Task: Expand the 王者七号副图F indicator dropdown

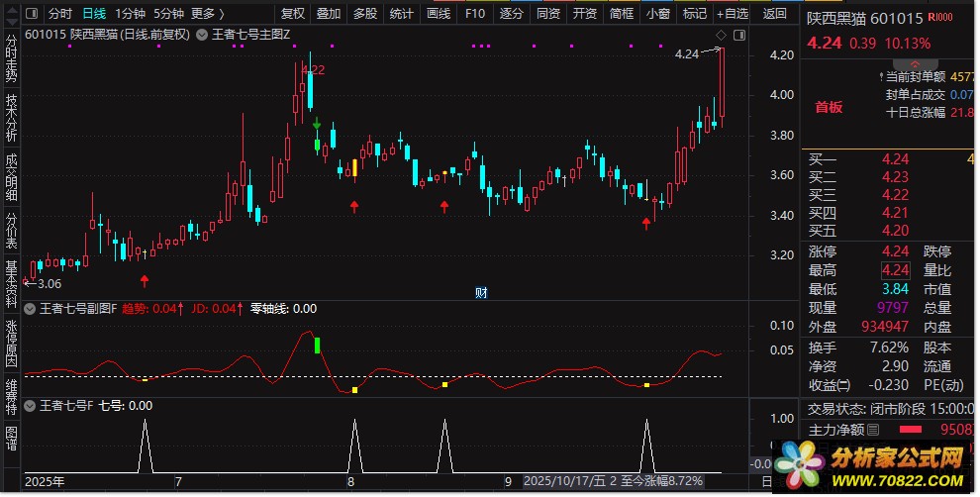Action: pos(30,309)
